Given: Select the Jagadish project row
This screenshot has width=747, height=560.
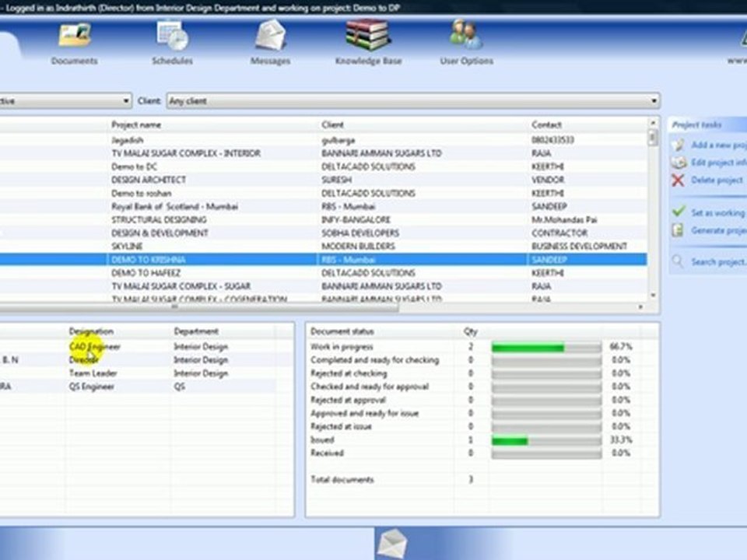Looking at the screenshot, I should click(323, 140).
